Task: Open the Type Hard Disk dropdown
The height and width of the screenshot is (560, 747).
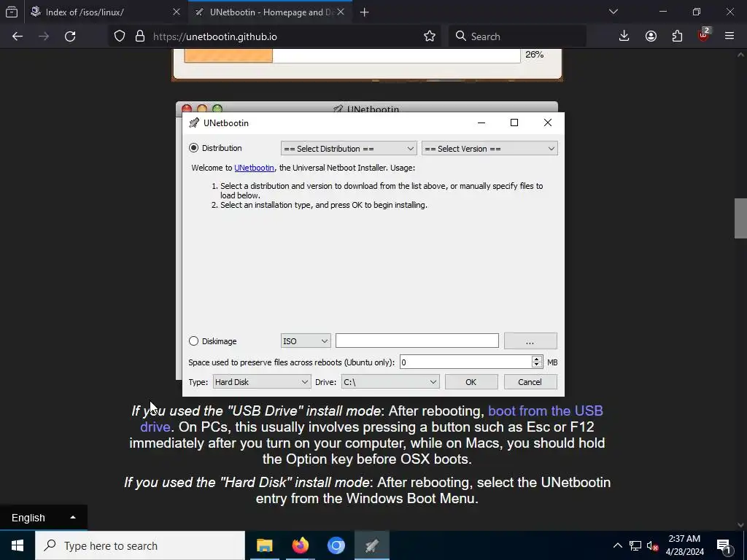Action: point(262,382)
